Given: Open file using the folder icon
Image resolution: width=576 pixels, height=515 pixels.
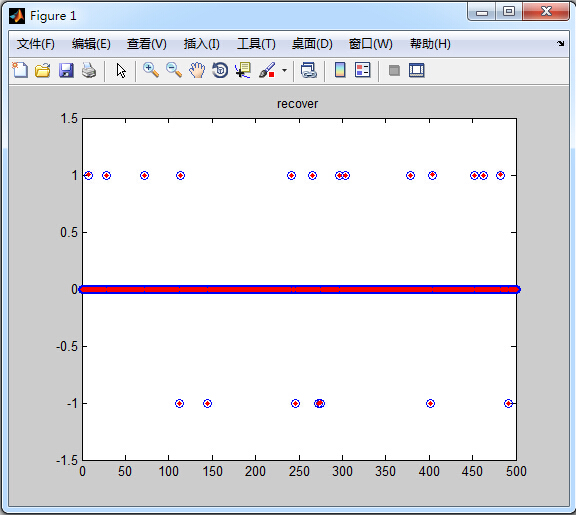Looking at the screenshot, I should pos(43,70).
